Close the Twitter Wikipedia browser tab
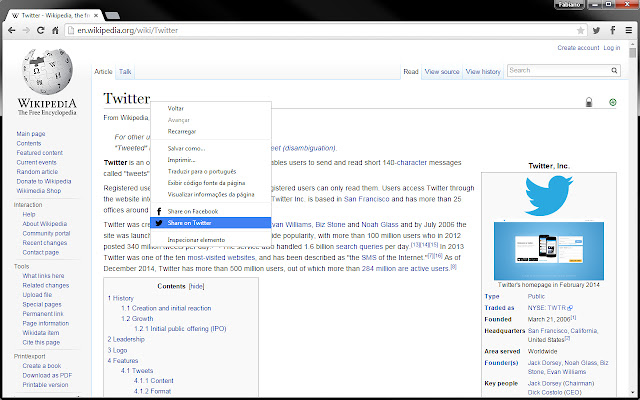 click(x=96, y=16)
